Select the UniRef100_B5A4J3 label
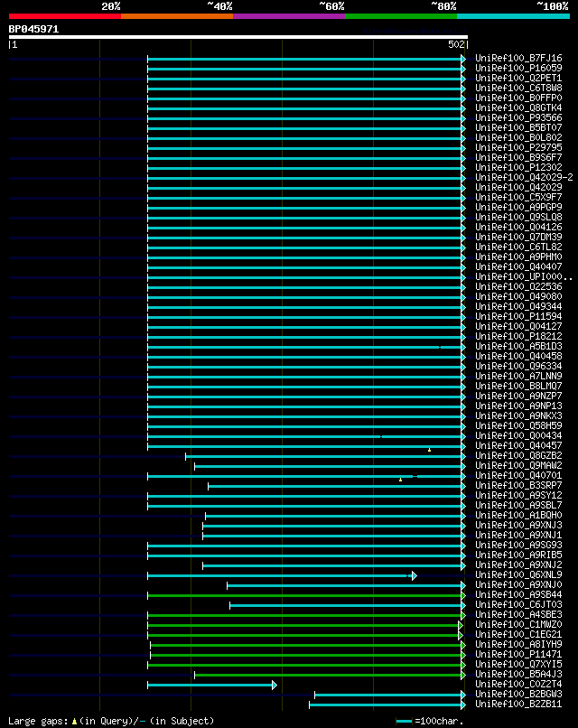This screenshot has height=728, width=578. [x=518, y=674]
